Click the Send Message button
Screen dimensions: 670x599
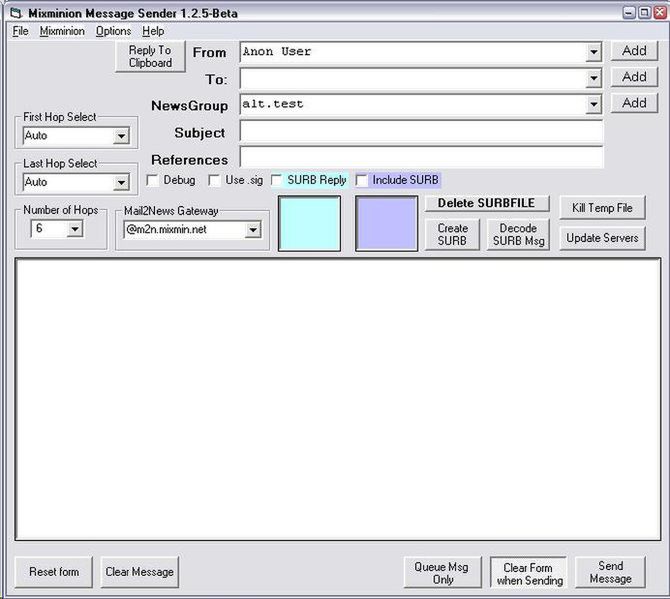pos(610,573)
